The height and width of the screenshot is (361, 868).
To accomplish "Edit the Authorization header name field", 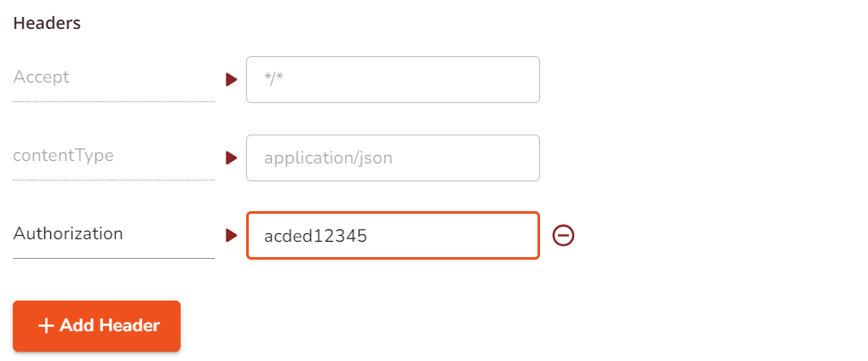I will click(x=112, y=233).
